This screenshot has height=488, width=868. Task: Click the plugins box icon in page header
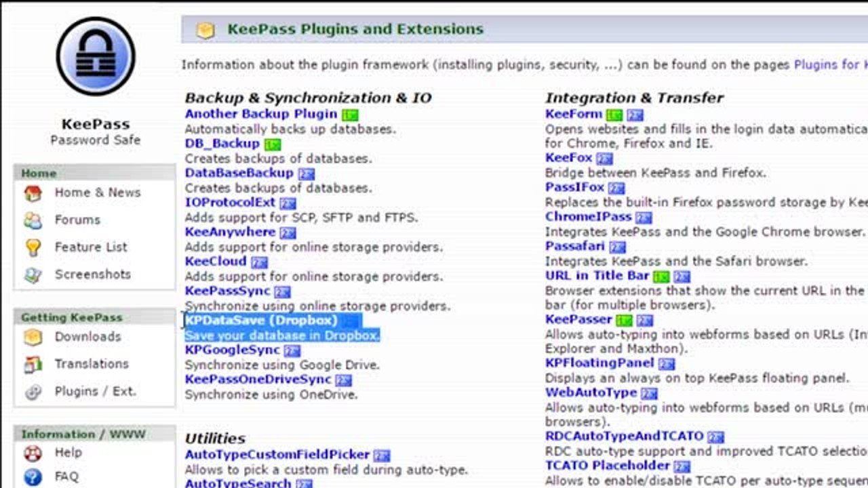(x=205, y=30)
